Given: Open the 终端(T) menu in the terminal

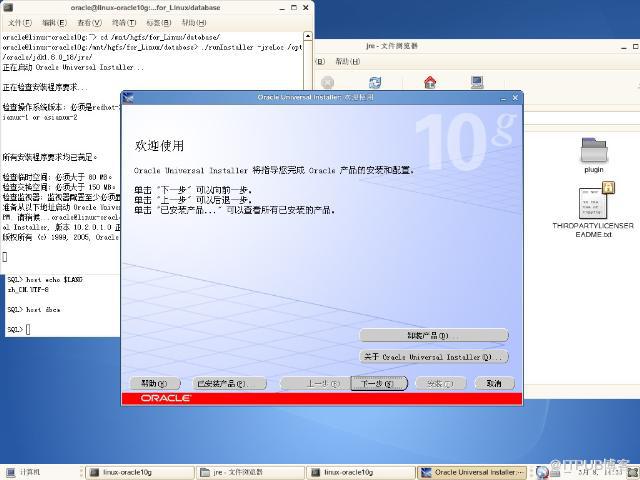Looking at the screenshot, I should click(x=124, y=22).
